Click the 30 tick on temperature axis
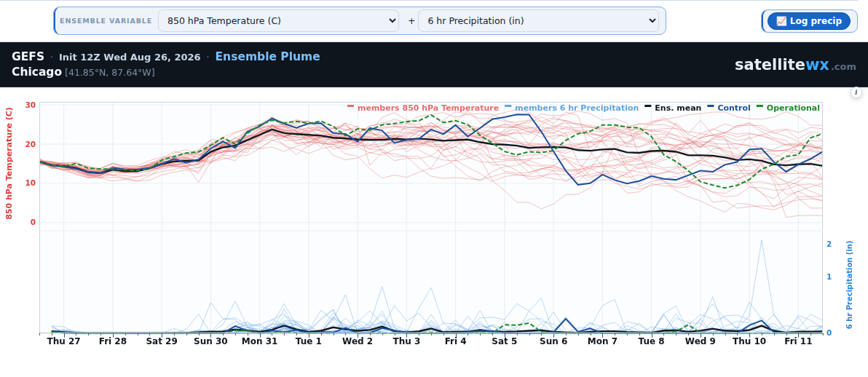 coord(30,106)
